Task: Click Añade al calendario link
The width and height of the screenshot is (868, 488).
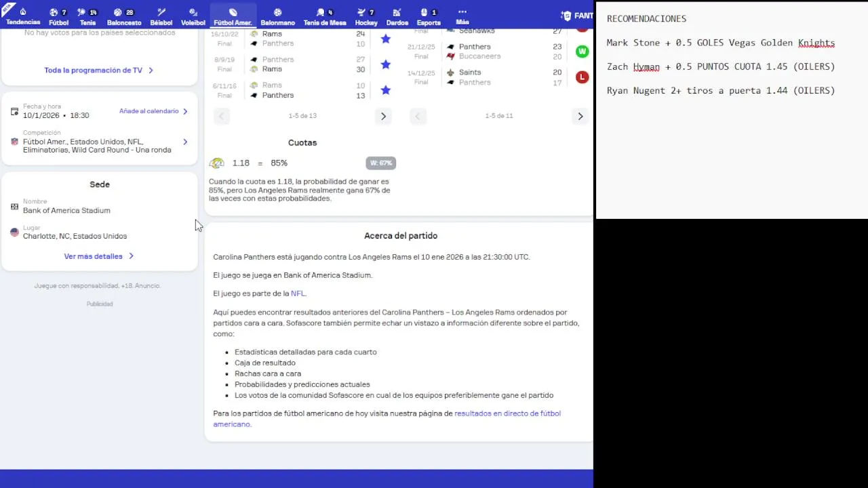Action: tap(154, 111)
